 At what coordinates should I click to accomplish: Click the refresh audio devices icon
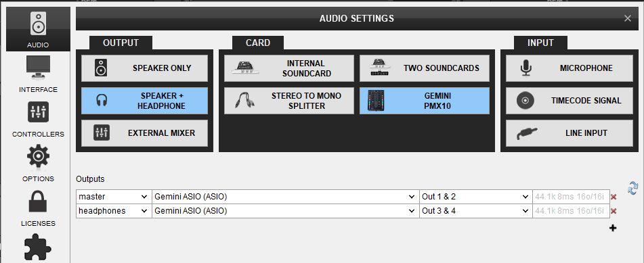tap(633, 187)
